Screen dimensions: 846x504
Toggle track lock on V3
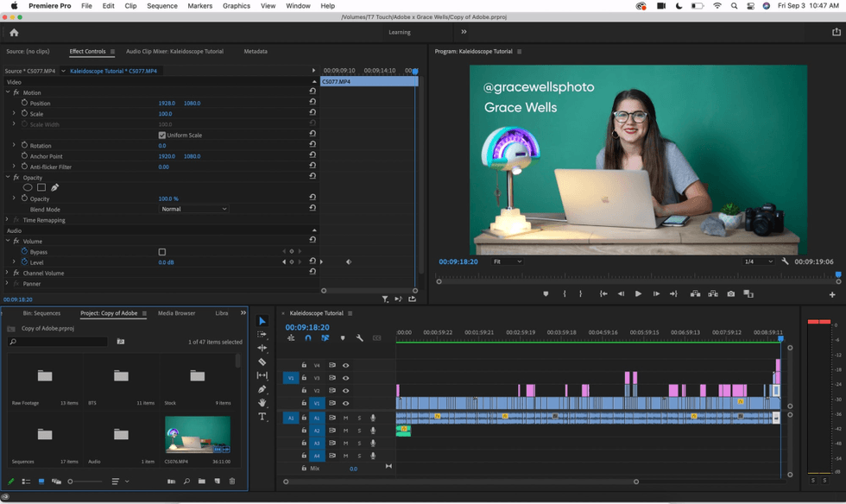[x=304, y=378]
